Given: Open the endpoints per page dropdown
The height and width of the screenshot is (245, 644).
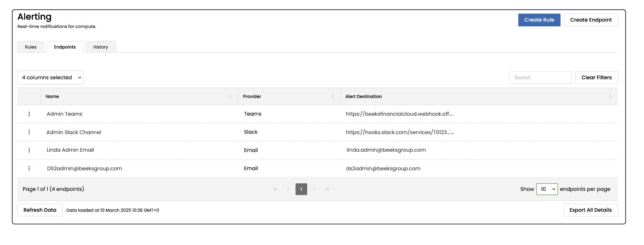Looking at the screenshot, I should tap(547, 189).
